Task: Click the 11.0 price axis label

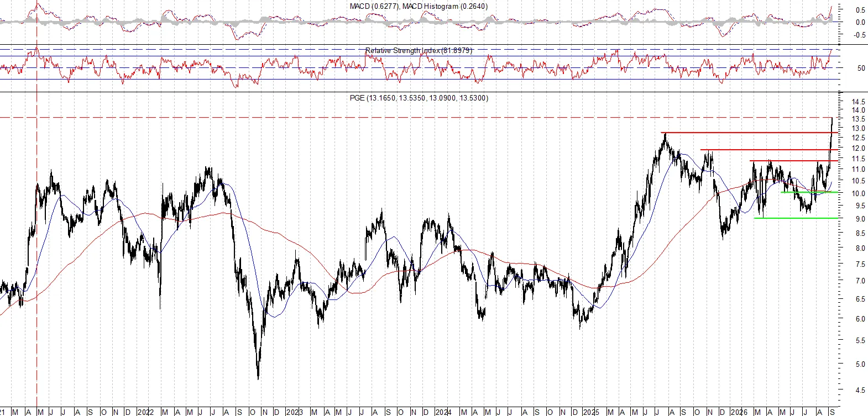Action: pyautogui.click(x=859, y=170)
